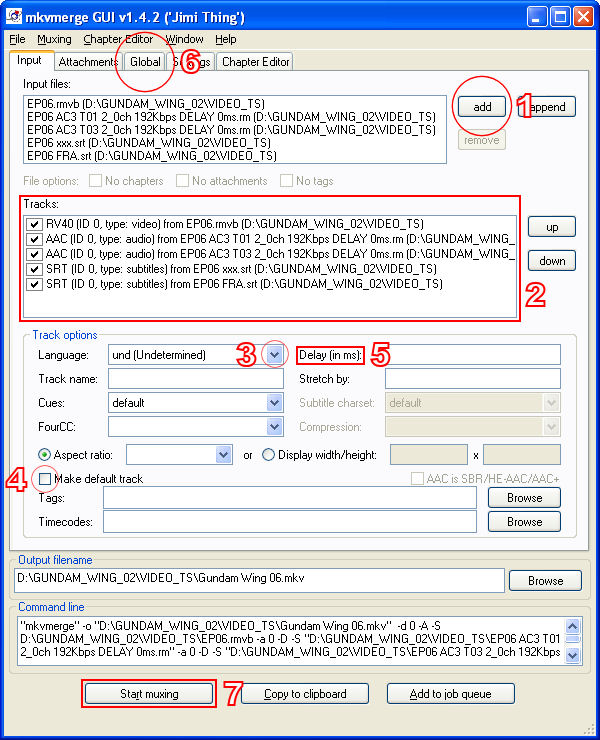Uncheck the RV40 video track
Viewport: 600px width, 740px height.
click(x=34, y=224)
